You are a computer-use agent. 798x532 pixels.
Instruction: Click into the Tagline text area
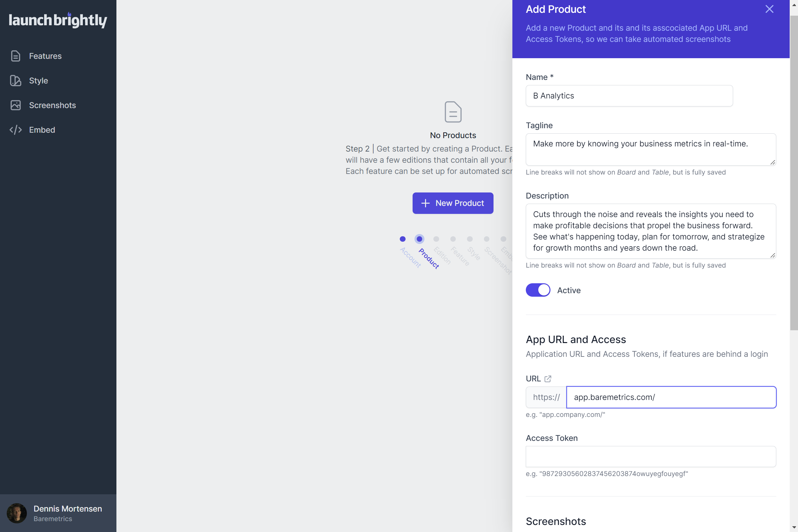point(651,150)
